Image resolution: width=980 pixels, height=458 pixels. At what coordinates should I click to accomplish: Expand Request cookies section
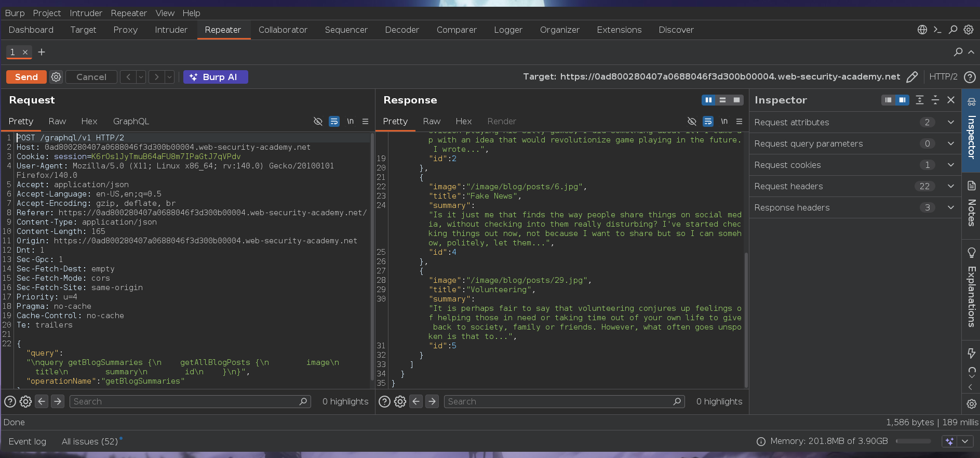point(855,165)
